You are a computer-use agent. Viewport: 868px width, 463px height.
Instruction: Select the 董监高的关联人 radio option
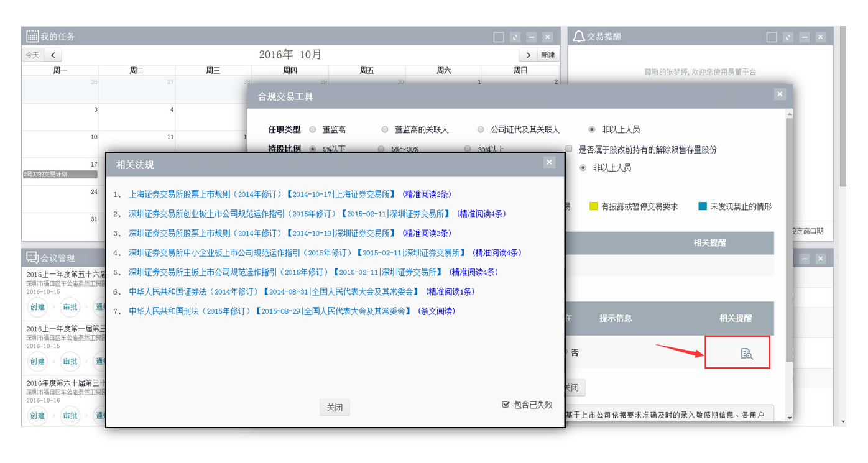coord(385,129)
